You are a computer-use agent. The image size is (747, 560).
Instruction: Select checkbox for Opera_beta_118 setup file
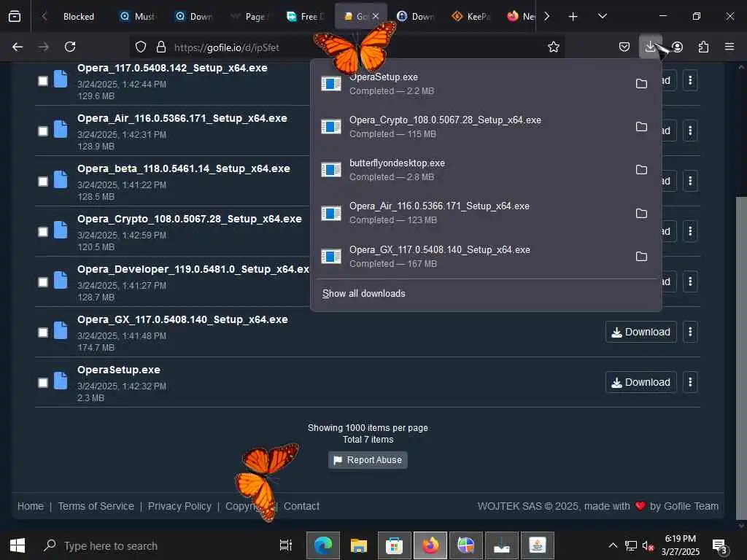point(43,182)
